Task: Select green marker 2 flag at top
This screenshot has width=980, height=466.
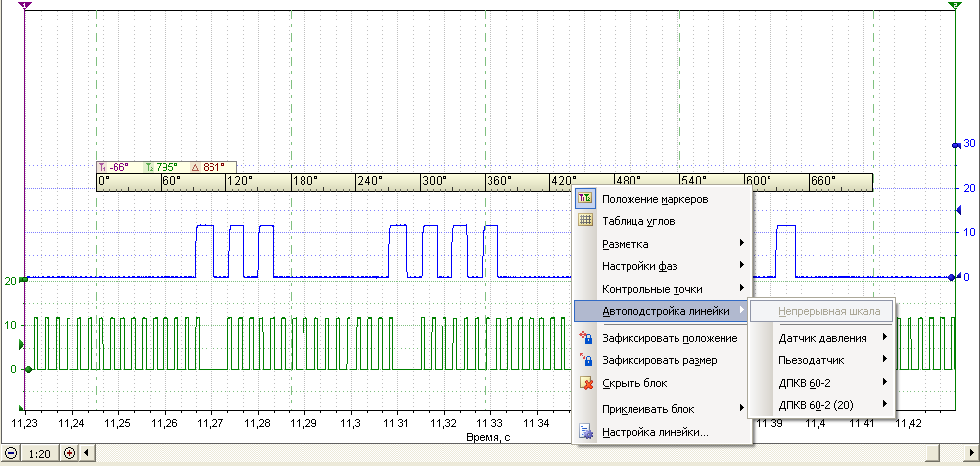Action: pyautogui.click(x=955, y=5)
